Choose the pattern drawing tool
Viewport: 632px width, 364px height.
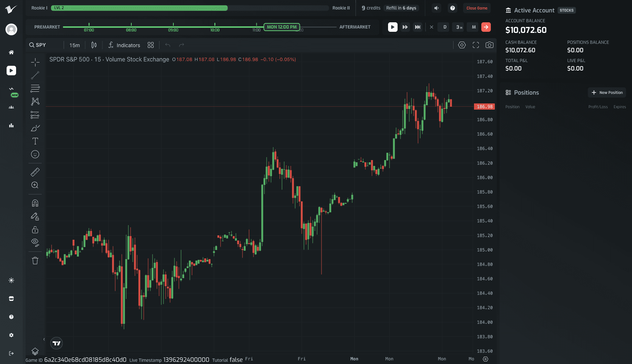35,102
